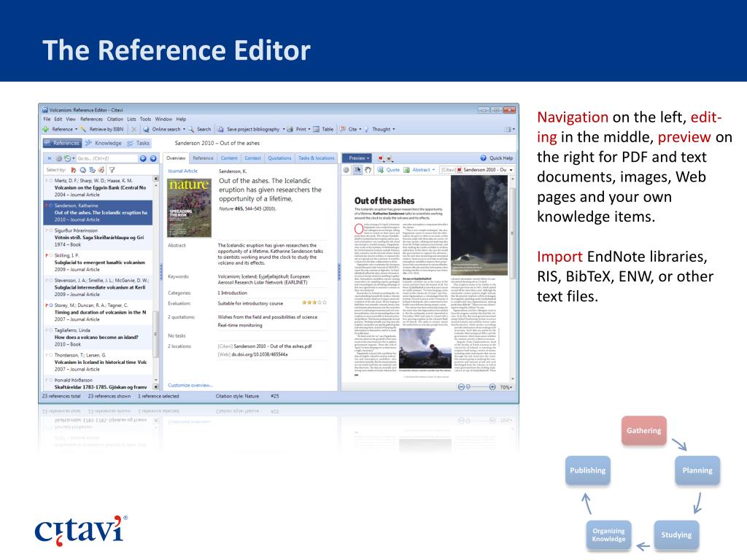Image resolution: width=747 pixels, height=560 pixels.
Task: Open Sanderson 2010 document selector dropdown
Action: 511,170
